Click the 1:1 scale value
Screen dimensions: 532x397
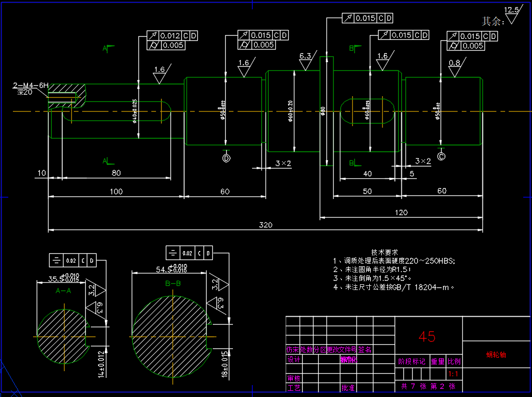453,374
